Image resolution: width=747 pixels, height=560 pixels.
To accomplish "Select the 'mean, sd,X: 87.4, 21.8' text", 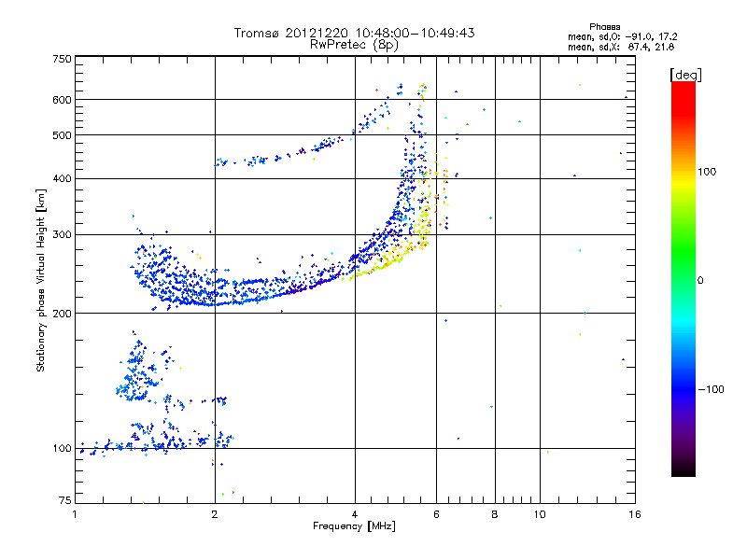I will point(621,47).
